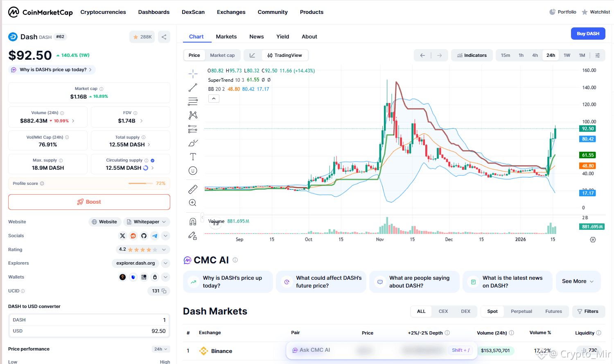Select the 1h chart interval
614x364 pixels.
521,55
